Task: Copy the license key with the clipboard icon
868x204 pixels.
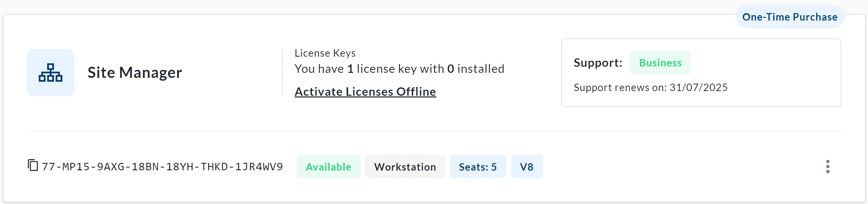Action: (33, 166)
